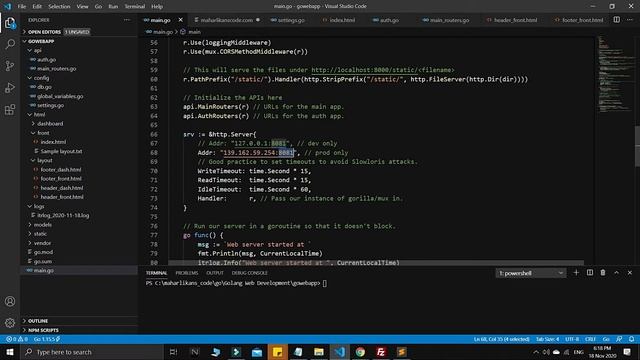This screenshot has height=360, width=640.
Task: Click the main breadcrumb symbol
Action: (195, 32)
